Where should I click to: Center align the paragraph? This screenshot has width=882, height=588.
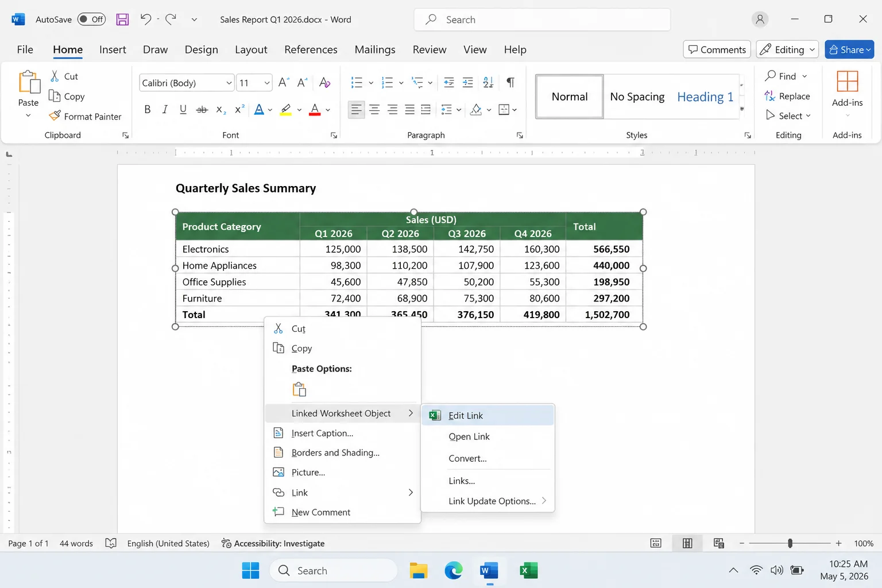[x=374, y=109]
